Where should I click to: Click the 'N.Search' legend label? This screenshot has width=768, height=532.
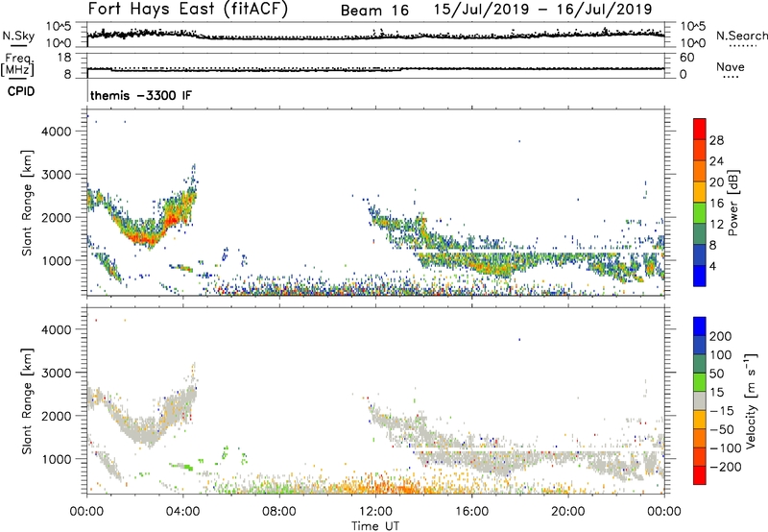741,36
